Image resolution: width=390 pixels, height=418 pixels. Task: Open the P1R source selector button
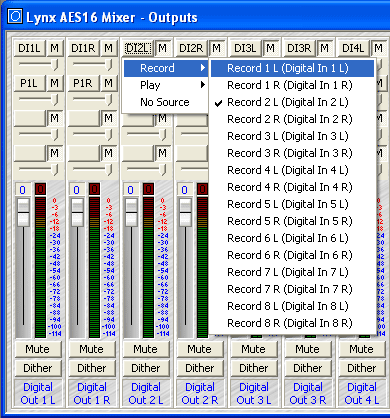[x=84, y=83]
